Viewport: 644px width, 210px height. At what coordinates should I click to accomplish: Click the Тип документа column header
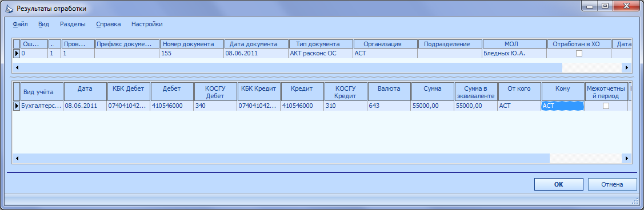click(321, 44)
